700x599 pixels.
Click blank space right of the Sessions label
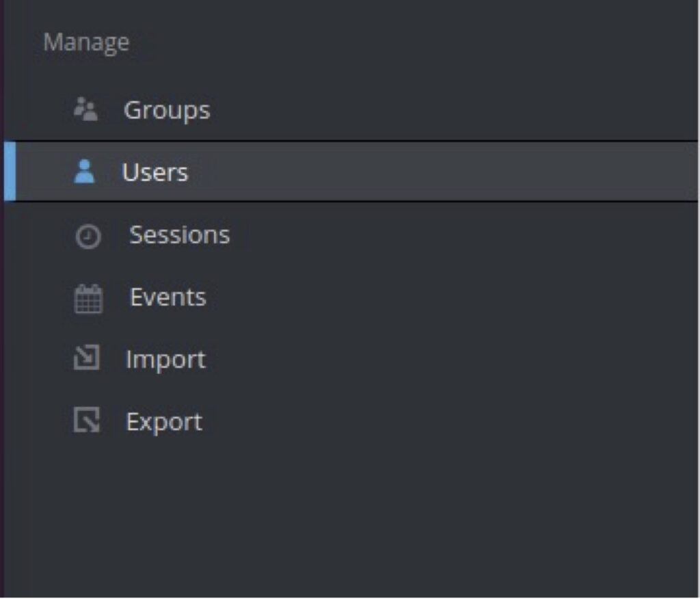(x=444, y=235)
